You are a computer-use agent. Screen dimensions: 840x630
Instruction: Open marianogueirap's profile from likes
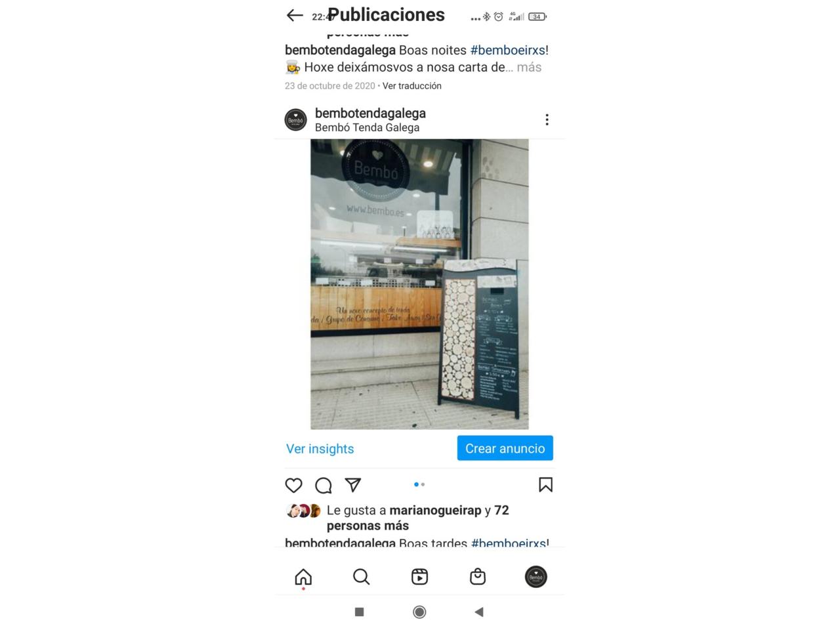[x=435, y=510]
